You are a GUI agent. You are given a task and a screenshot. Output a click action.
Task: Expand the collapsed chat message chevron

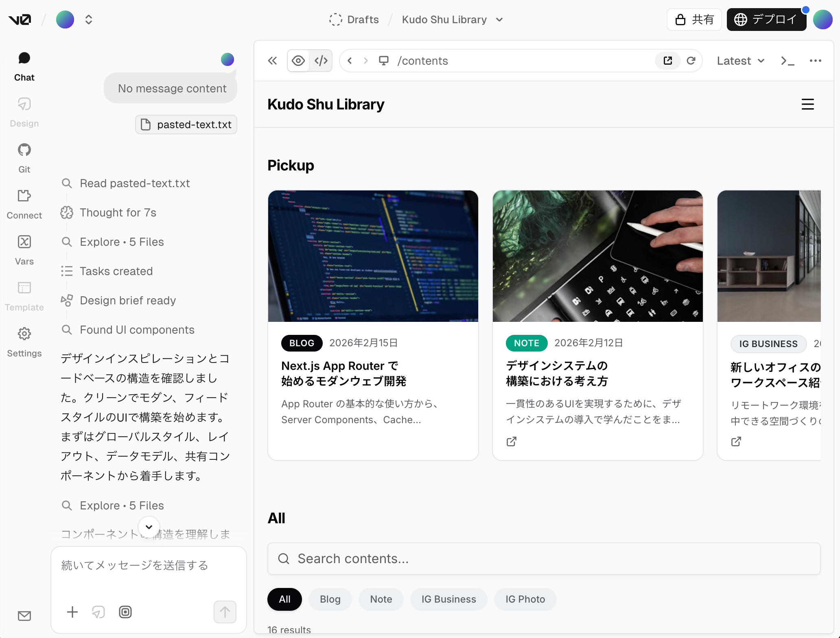tap(149, 527)
